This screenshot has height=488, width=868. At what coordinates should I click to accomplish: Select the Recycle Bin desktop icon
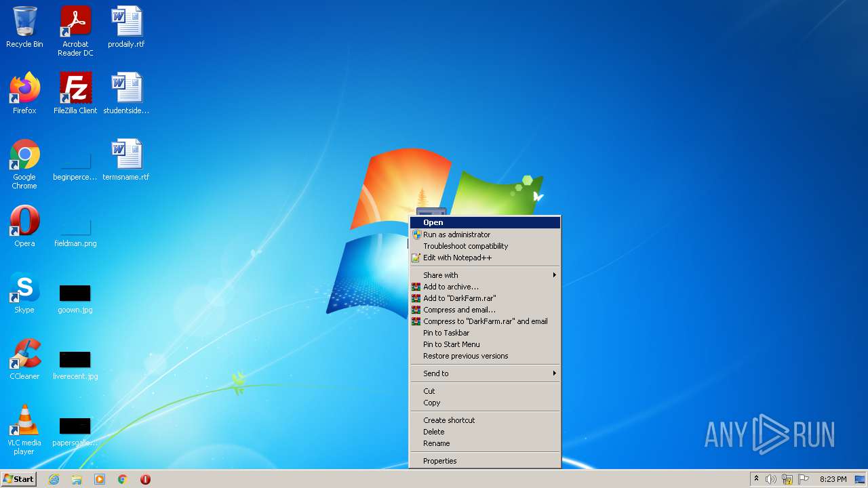click(24, 27)
